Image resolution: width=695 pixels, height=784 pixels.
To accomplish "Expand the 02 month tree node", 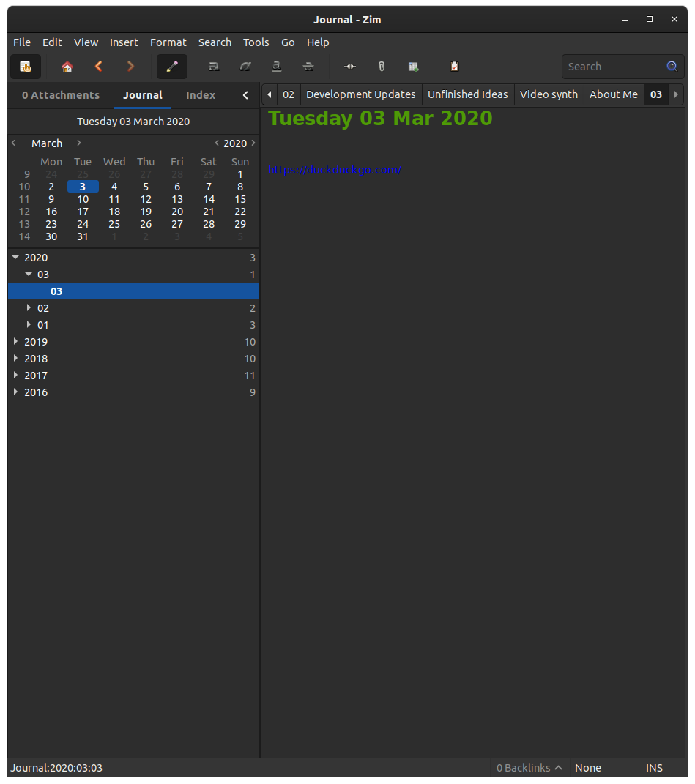I will [x=29, y=308].
